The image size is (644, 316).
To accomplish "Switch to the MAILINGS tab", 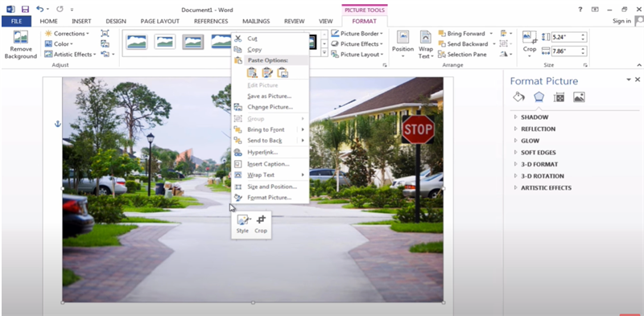I will [256, 22].
